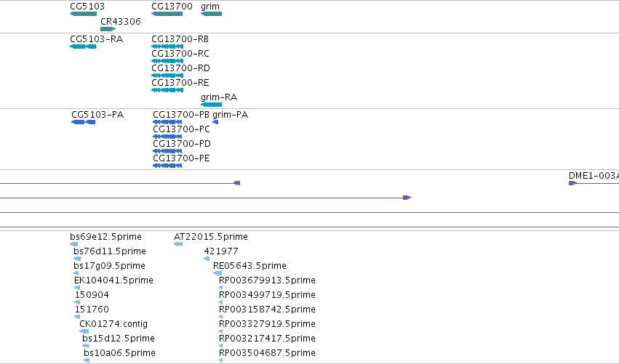This screenshot has height=364, width=619.
Task: Select the CG5103 gene label
Action: [87, 7]
